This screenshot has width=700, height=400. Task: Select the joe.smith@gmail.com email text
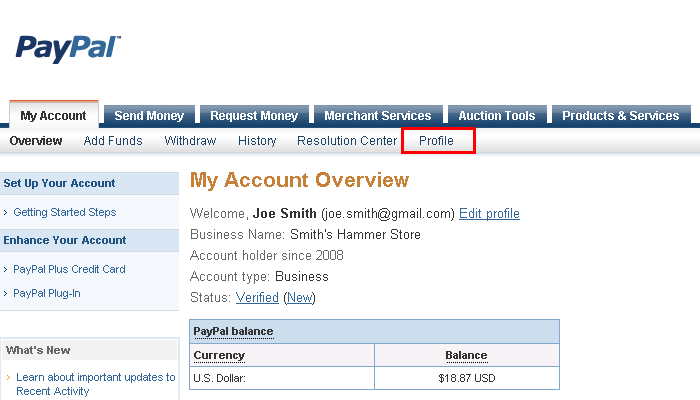point(388,213)
